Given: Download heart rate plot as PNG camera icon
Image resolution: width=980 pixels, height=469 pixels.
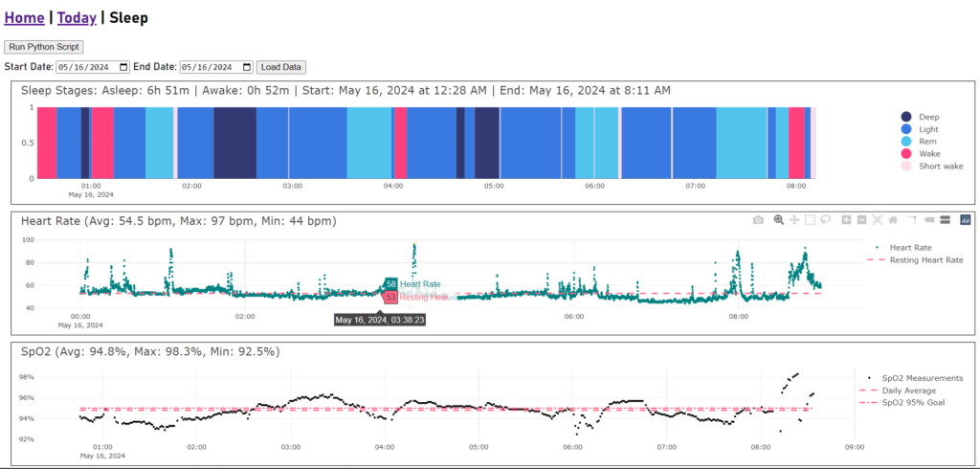Looking at the screenshot, I should (758, 220).
